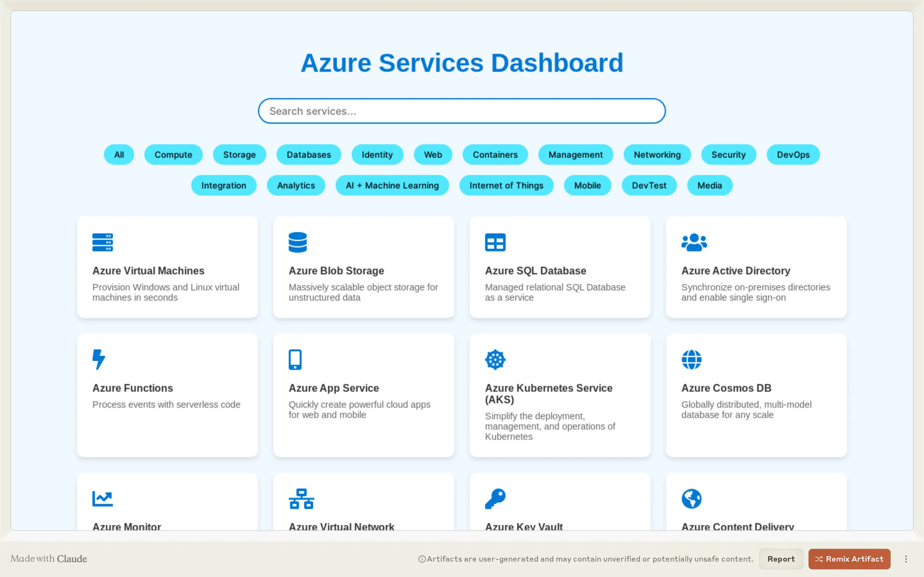The height and width of the screenshot is (577, 924).
Task: Toggle the Compute category filter
Action: coord(173,155)
